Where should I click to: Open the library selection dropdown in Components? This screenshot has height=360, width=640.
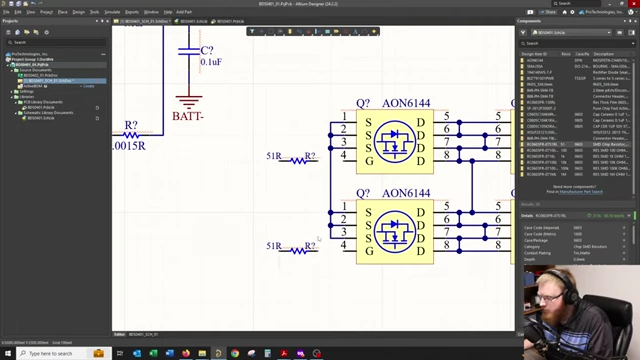[609, 32]
